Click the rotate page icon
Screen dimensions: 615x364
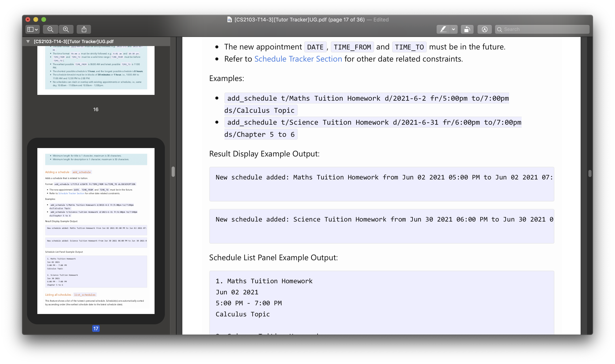click(467, 29)
